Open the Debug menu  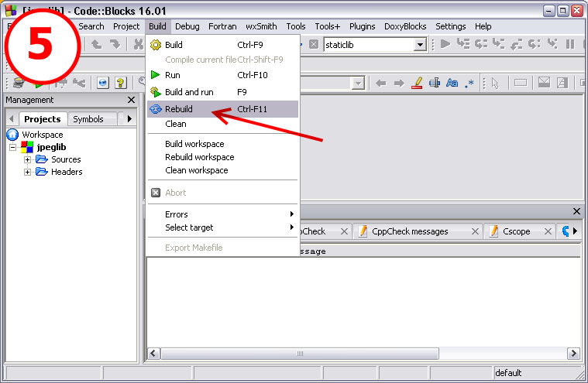(187, 26)
